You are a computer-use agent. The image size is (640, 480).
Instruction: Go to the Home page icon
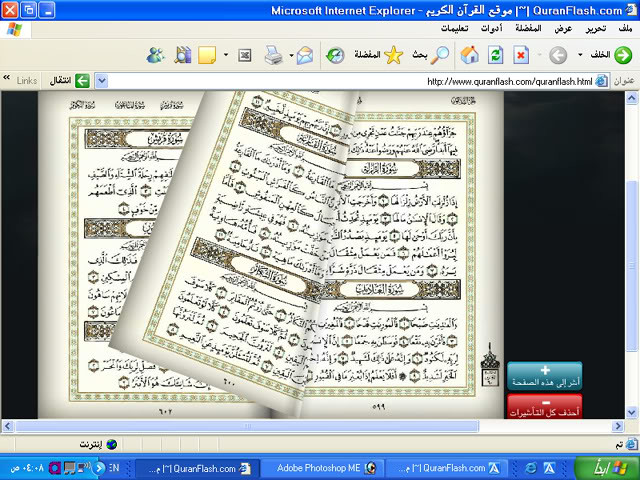click(469, 55)
